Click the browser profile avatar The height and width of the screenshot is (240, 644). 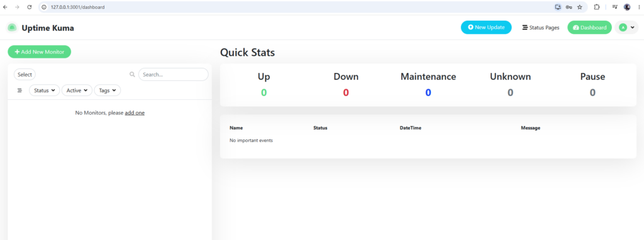coord(627,7)
